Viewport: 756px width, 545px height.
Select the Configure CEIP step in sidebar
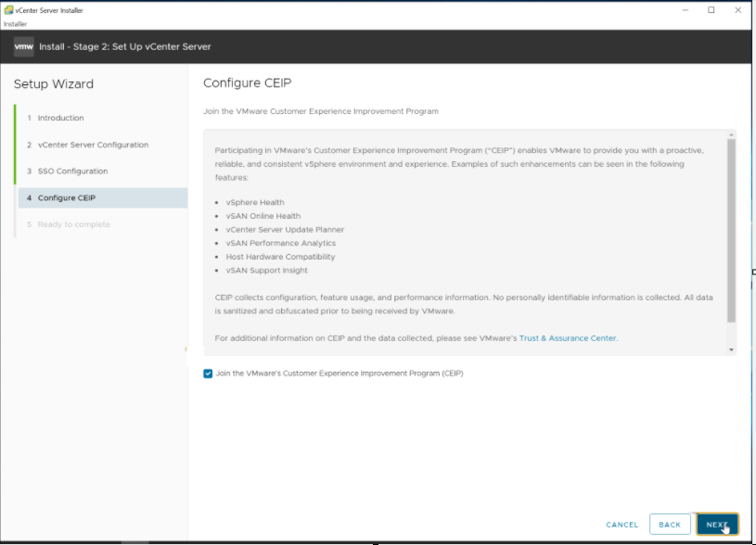pyautogui.click(x=66, y=197)
